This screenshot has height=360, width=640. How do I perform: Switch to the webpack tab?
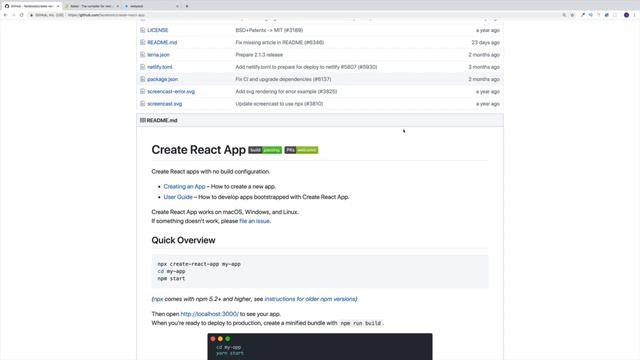click(151, 6)
